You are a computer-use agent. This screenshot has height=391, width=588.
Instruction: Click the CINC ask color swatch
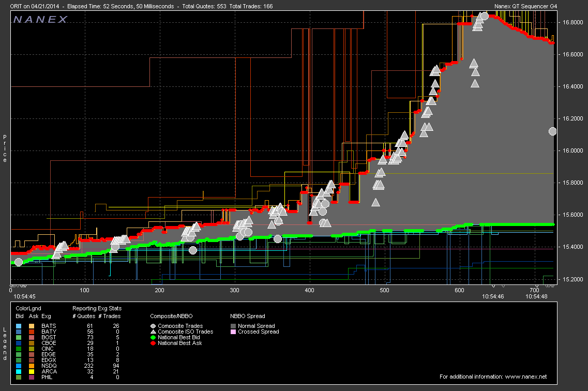click(x=32, y=349)
